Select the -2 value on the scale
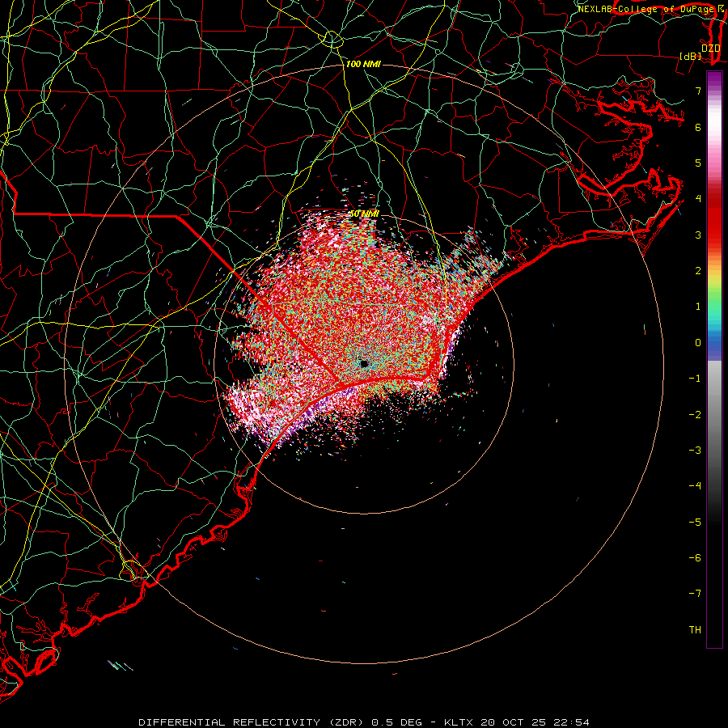This screenshot has height=728, width=728. [695, 415]
